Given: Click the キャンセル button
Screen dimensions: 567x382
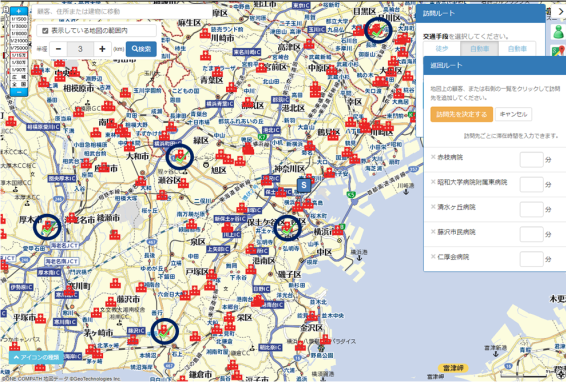Looking at the screenshot, I should tap(513, 114).
